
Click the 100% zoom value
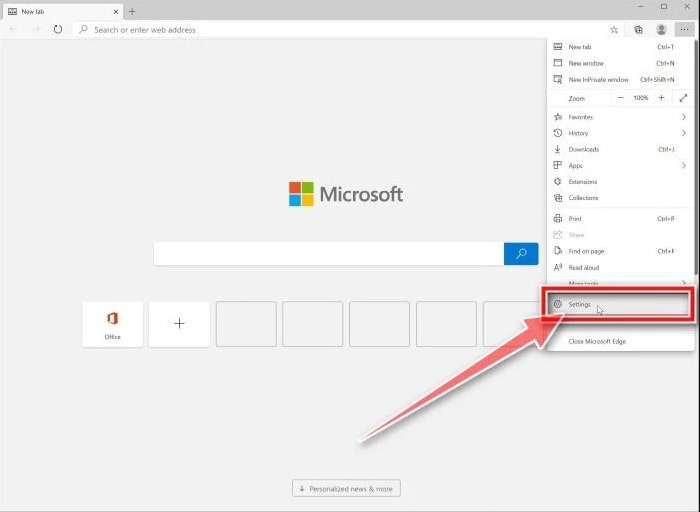641,98
